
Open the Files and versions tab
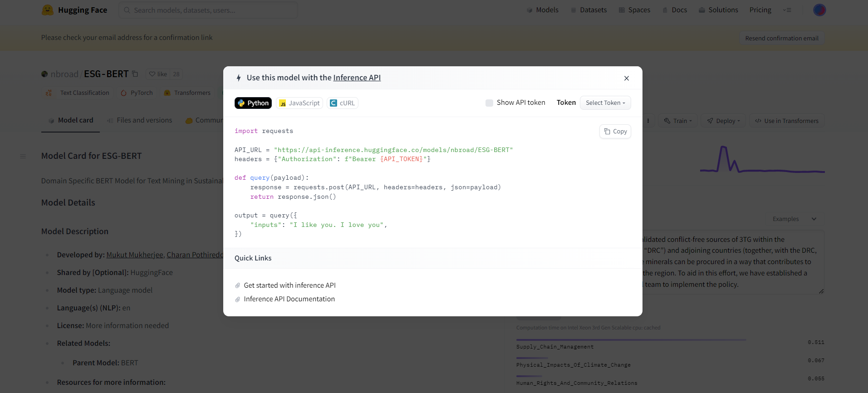point(139,120)
